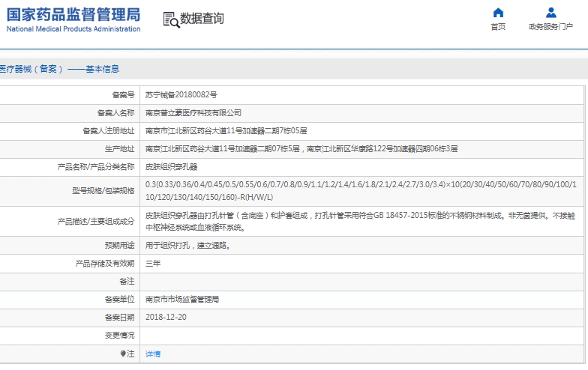Viewport: 588px width, 370px height.
Task: Click the 变更情况 row label
Action: point(120,336)
